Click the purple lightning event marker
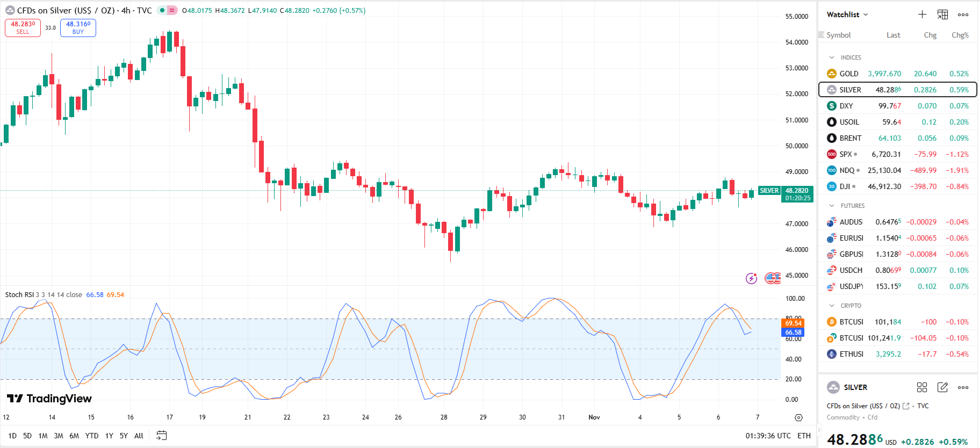 (x=751, y=278)
